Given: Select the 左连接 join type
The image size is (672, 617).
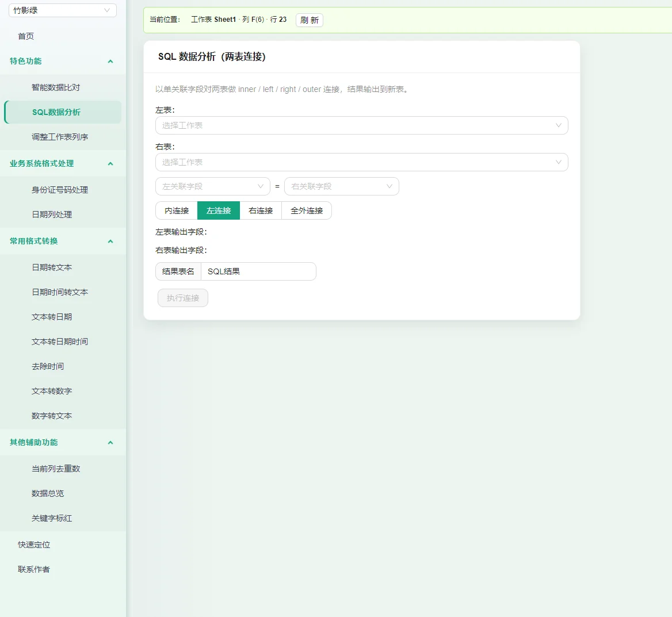Looking at the screenshot, I should 219,211.
